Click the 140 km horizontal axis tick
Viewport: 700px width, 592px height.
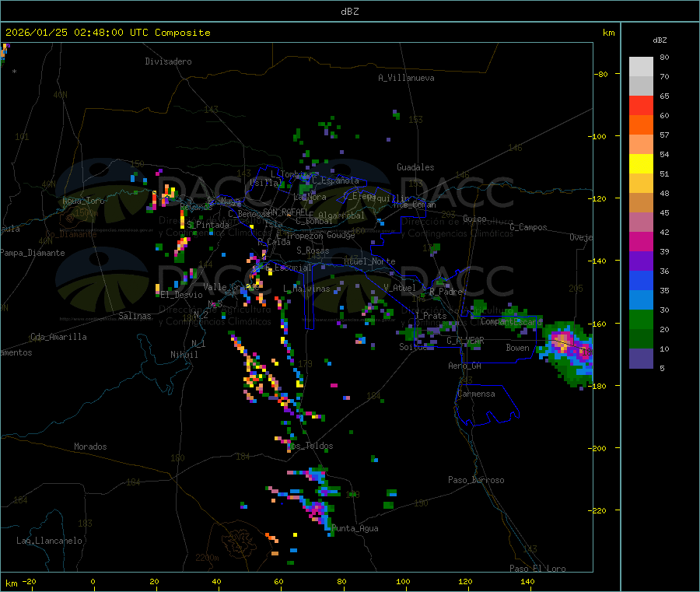(527, 582)
